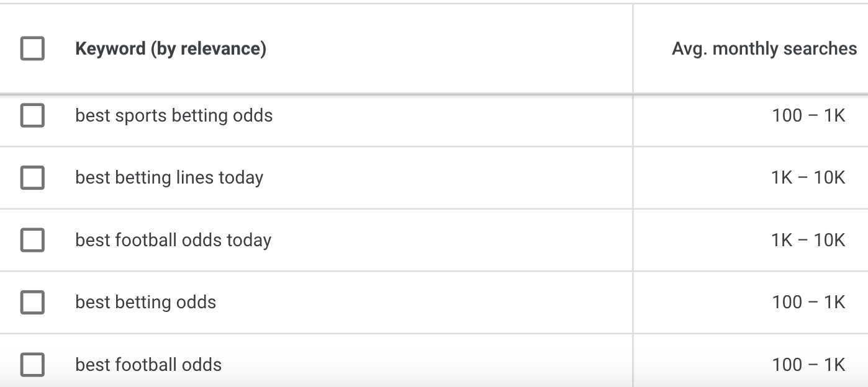This screenshot has width=868, height=387.
Task: Click the column divider left of Avg. monthly searches
Action: coord(633,48)
